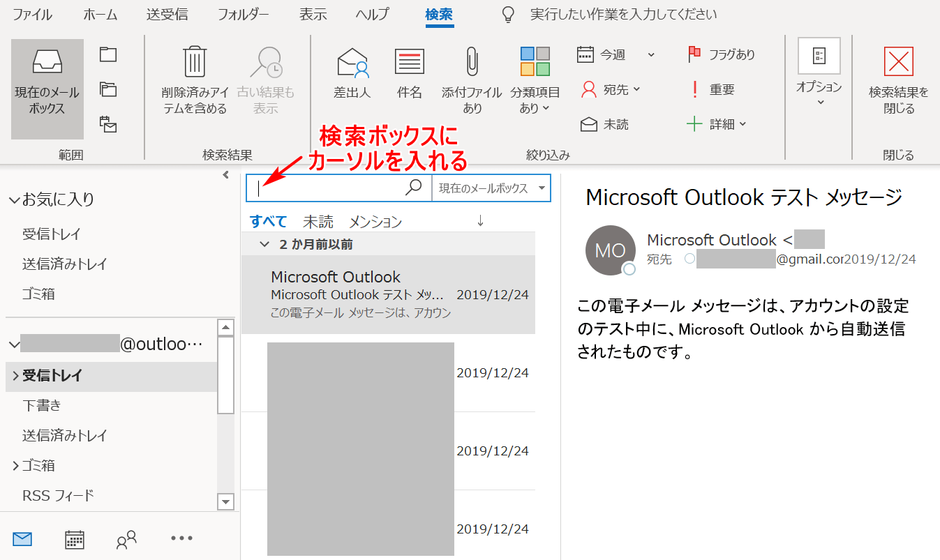Open categorized filter (分類項目あり)

535,81
